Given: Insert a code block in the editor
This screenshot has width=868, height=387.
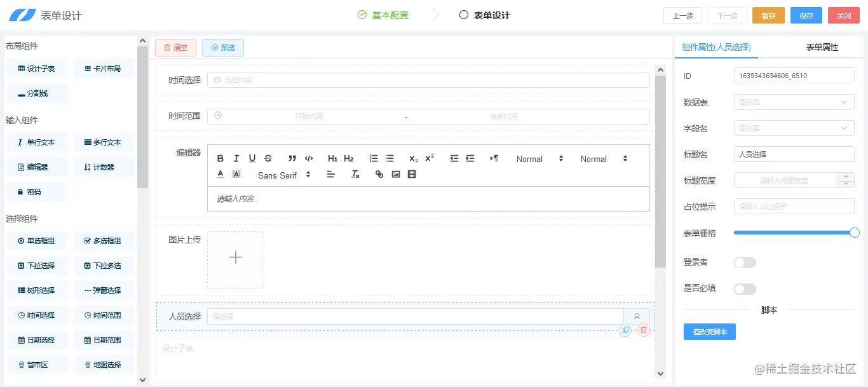Looking at the screenshot, I should pyautogui.click(x=309, y=159).
